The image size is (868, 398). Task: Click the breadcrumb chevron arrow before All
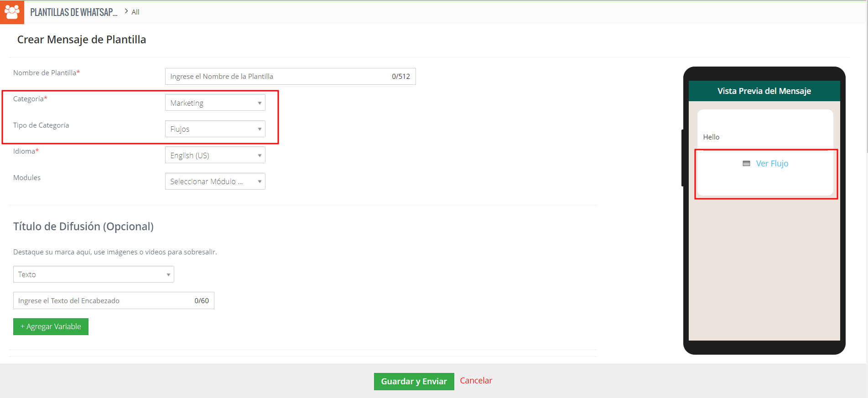pos(126,11)
